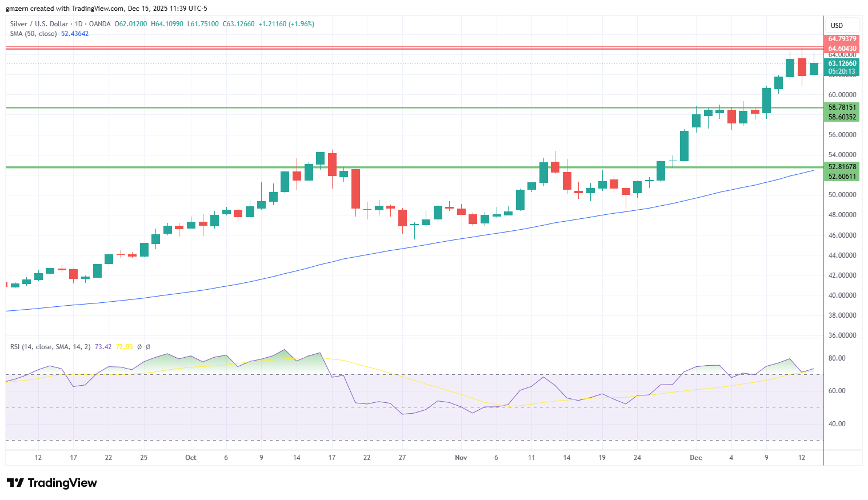Click the Nov label on the time axis
This screenshot has height=500, width=868.
click(461, 458)
